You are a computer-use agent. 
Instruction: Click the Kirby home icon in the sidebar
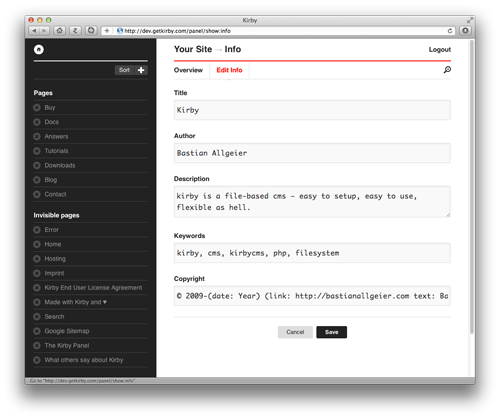pyautogui.click(x=39, y=50)
